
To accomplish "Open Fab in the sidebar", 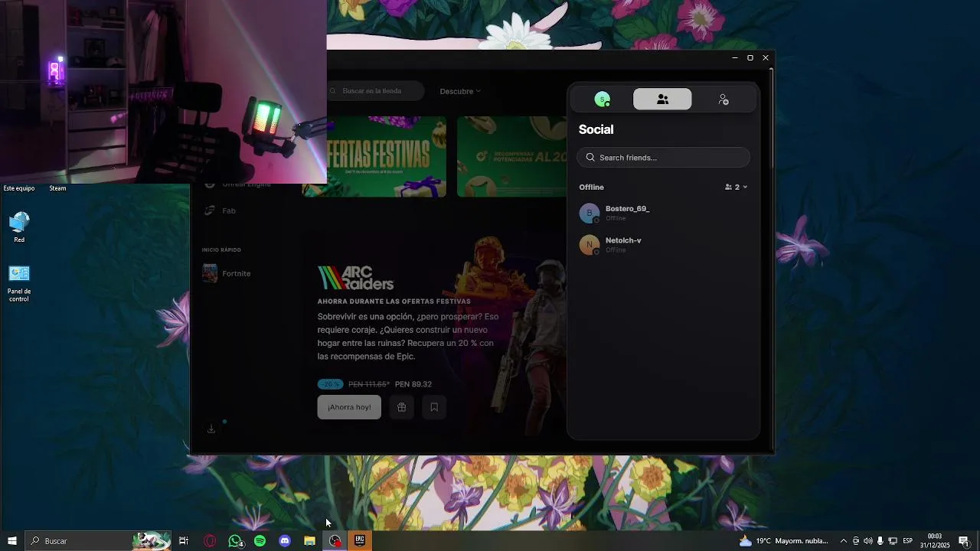I will tap(229, 210).
